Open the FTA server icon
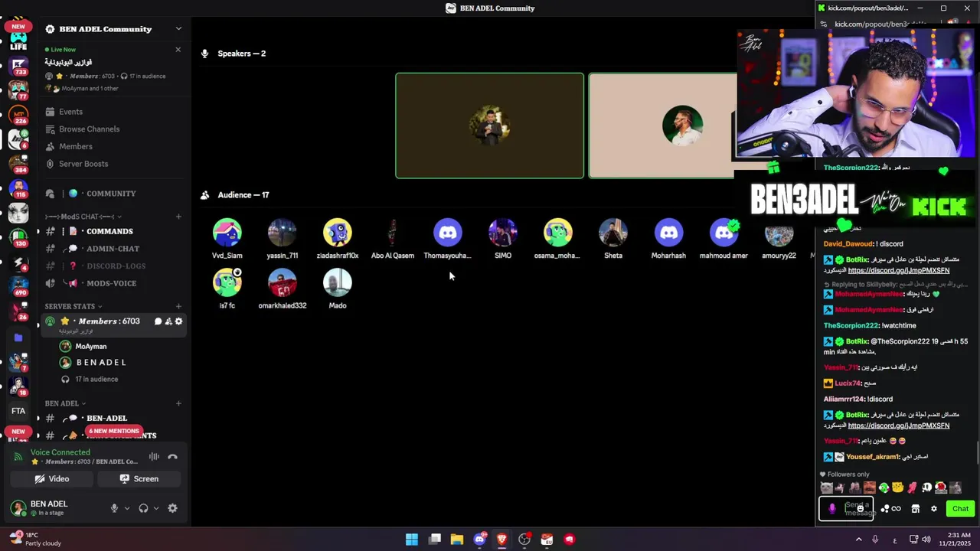This screenshot has height=551, width=980. (x=18, y=411)
